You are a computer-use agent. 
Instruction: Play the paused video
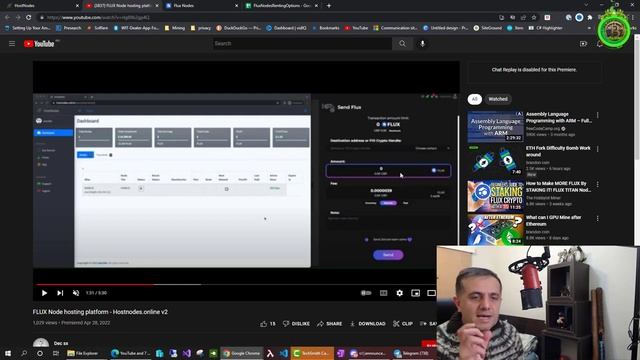tap(44, 293)
